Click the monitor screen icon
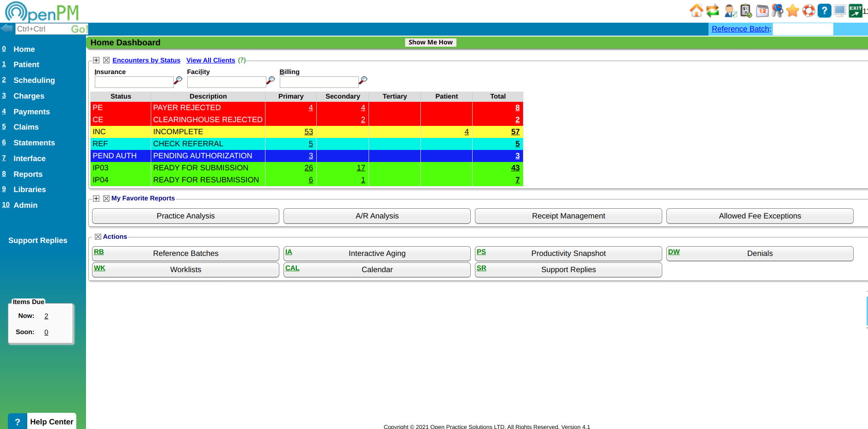 [x=840, y=10]
